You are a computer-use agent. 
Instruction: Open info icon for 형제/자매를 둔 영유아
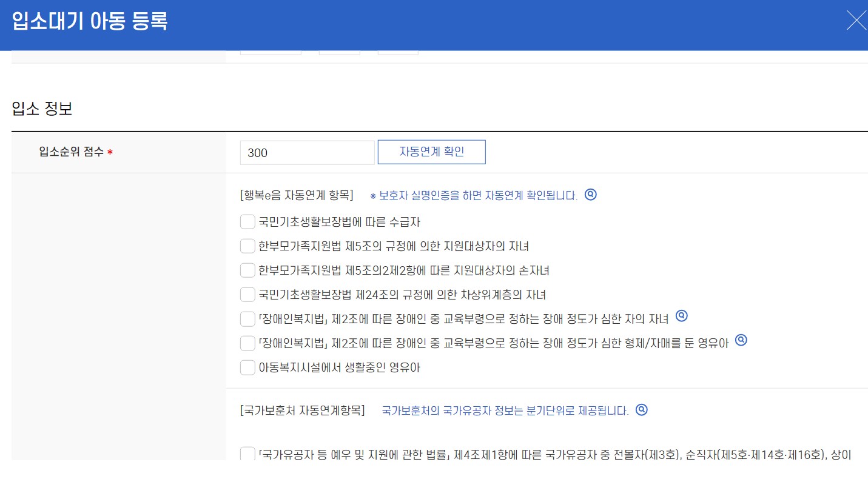(x=741, y=340)
